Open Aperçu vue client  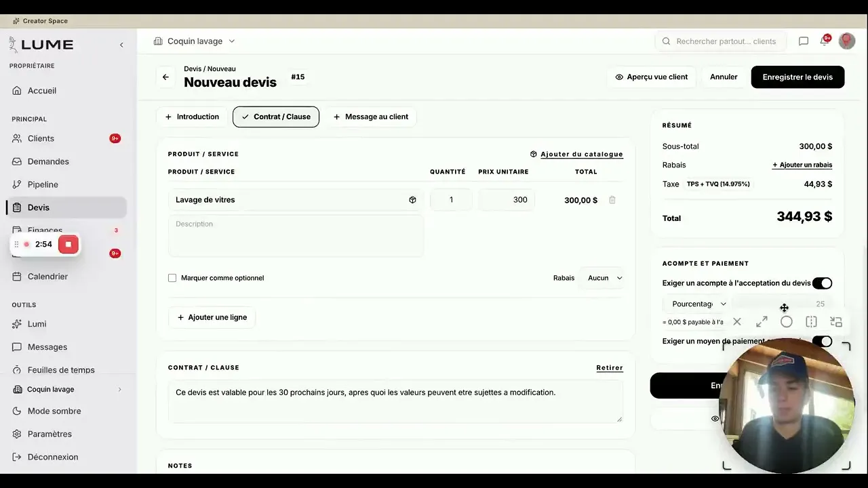coord(651,77)
